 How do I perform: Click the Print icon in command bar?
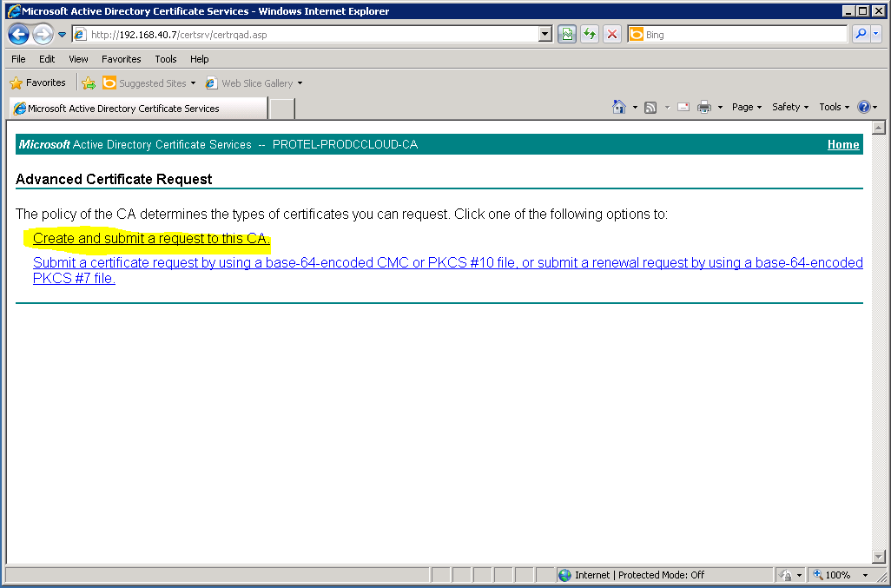click(704, 107)
